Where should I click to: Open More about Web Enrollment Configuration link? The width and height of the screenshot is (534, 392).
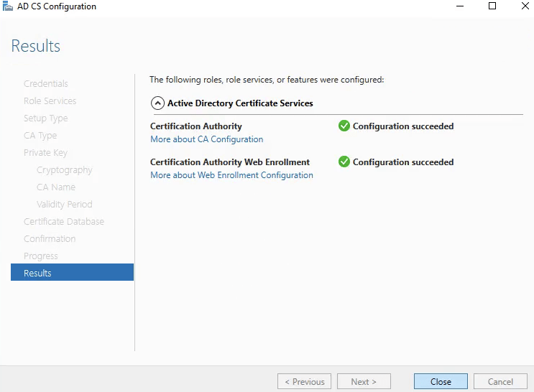pos(231,175)
